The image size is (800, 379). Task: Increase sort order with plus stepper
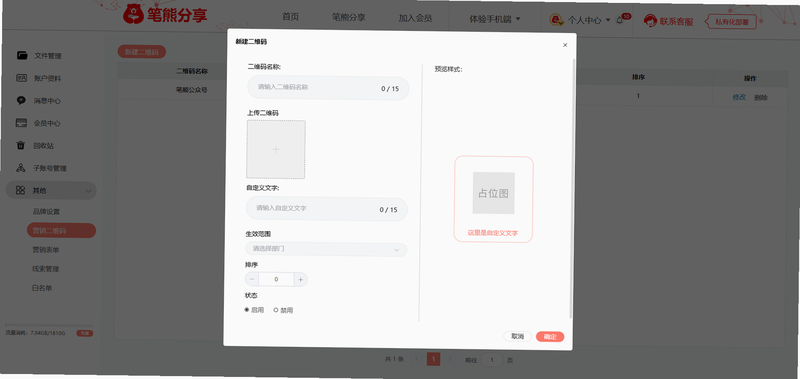point(301,280)
